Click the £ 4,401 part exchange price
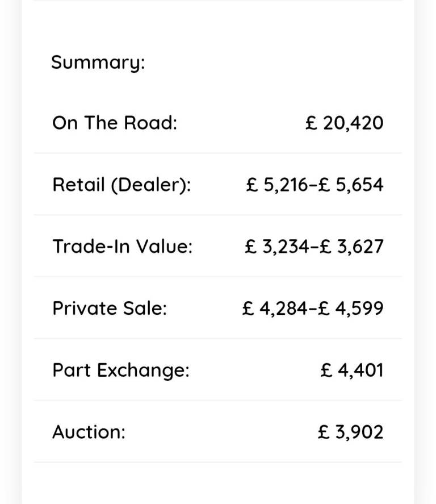 [352, 370]
